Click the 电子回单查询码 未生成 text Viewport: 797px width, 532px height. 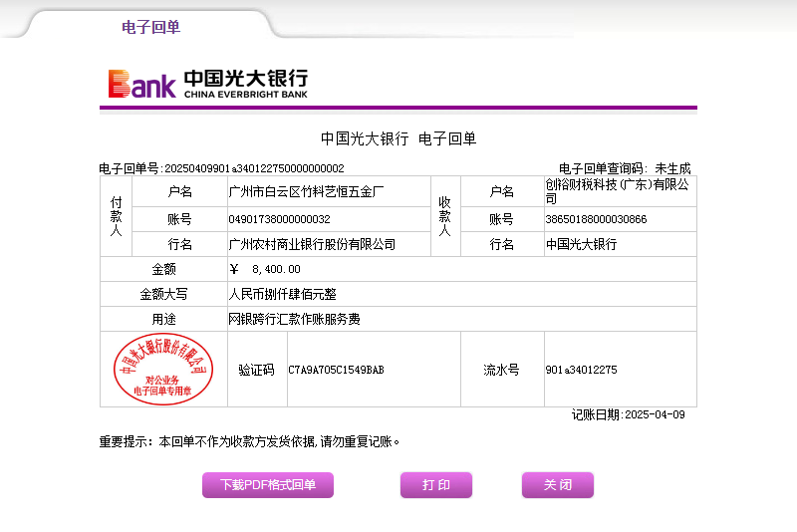coord(625,168)
